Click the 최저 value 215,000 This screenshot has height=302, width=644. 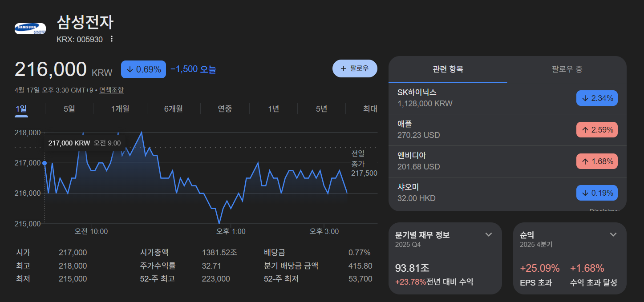click(x=73, y=279)
